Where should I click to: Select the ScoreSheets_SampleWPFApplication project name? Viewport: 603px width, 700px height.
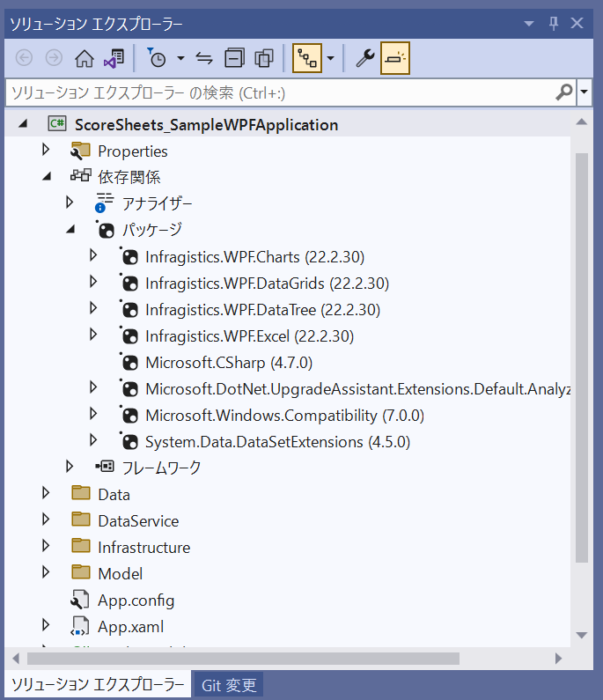click(206, 125)
